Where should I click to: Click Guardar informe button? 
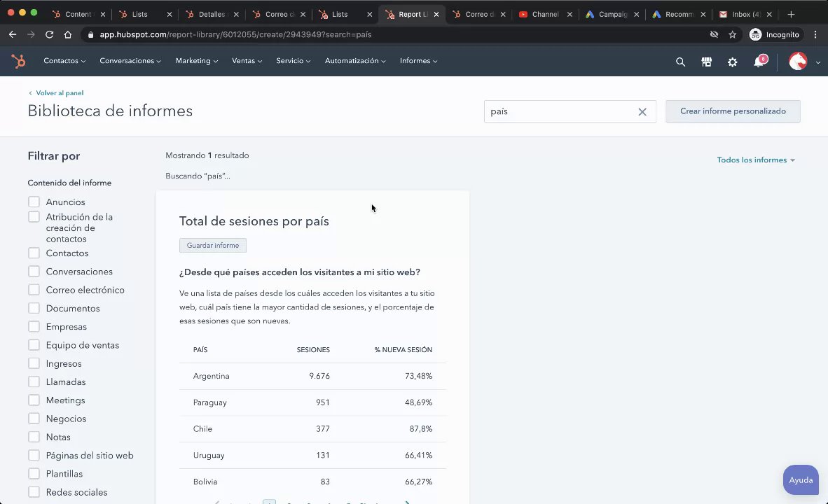tap(213, 246)
